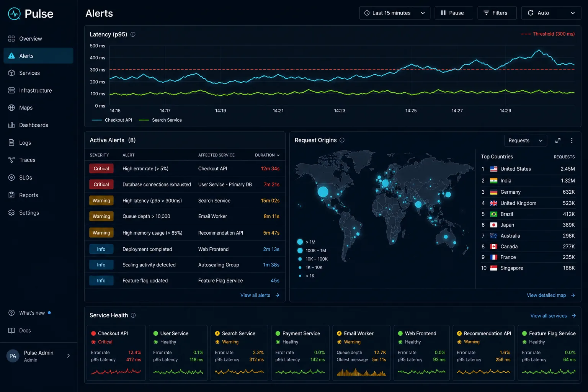Open the Deployment completed alert row
588x392 pixels.
(185, 250)
